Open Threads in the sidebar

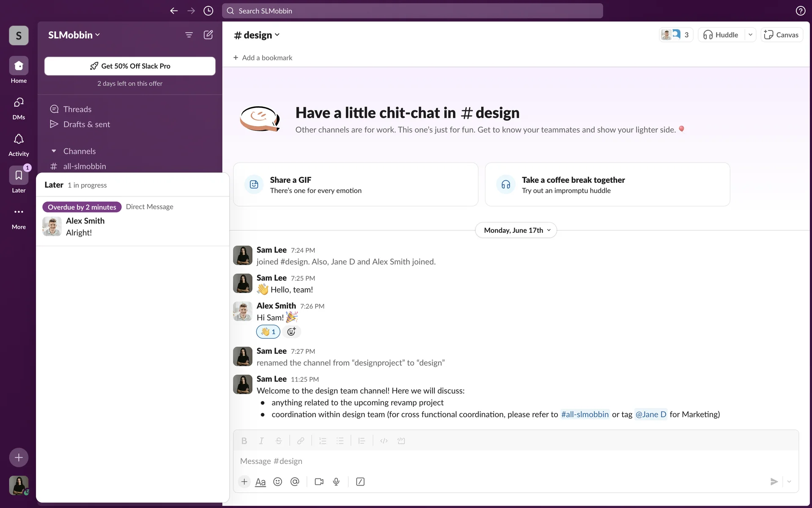[x=77, y=109]
